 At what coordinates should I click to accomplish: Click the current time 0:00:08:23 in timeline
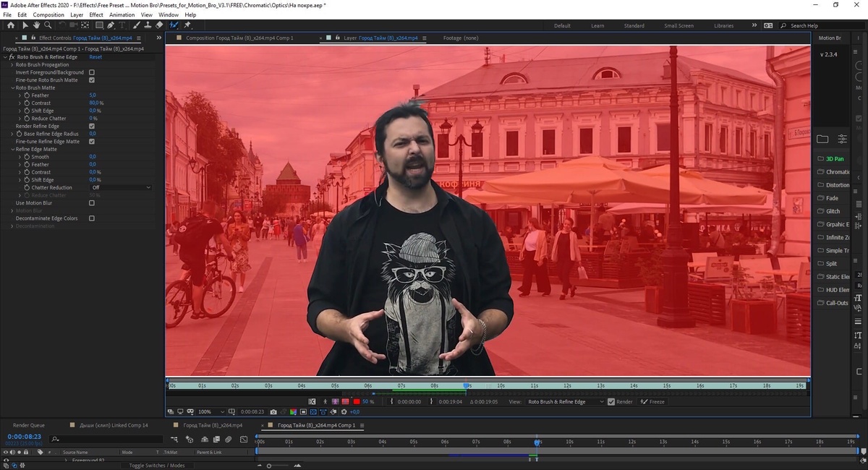(x=24, y=437)
